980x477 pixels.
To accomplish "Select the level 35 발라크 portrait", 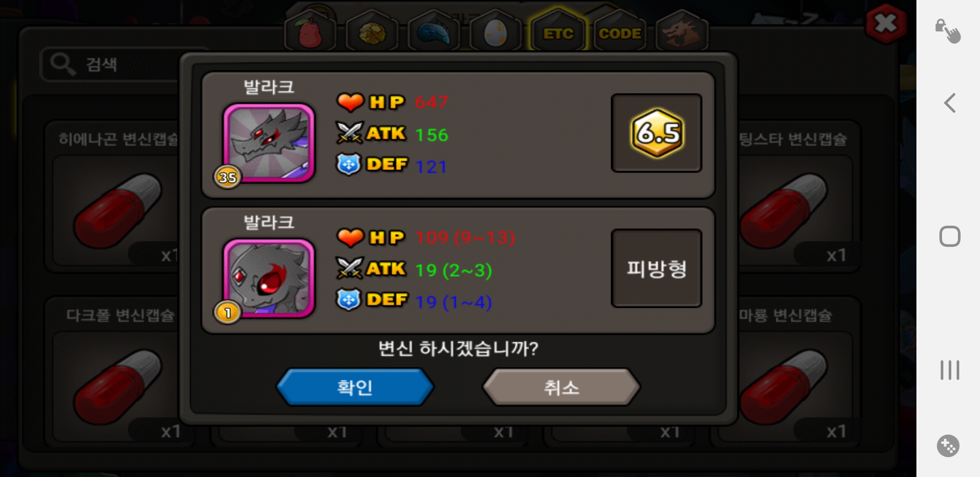I will tap(269, 143).
